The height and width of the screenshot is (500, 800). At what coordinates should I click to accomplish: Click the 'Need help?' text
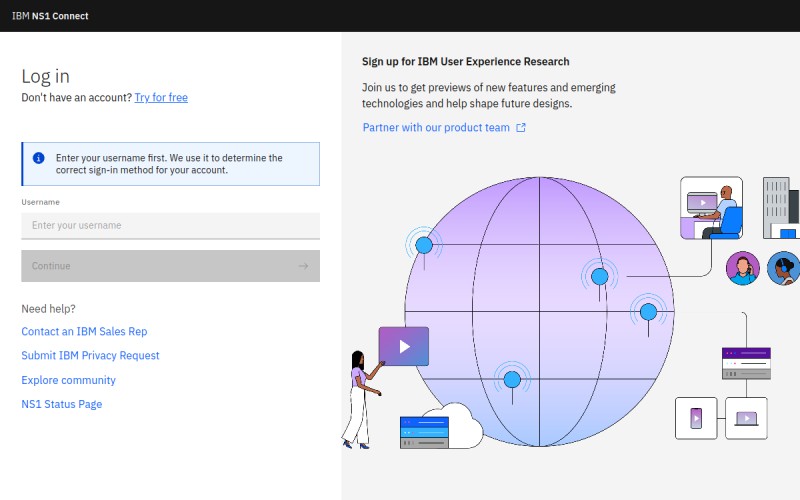click(x=48, y=309)
